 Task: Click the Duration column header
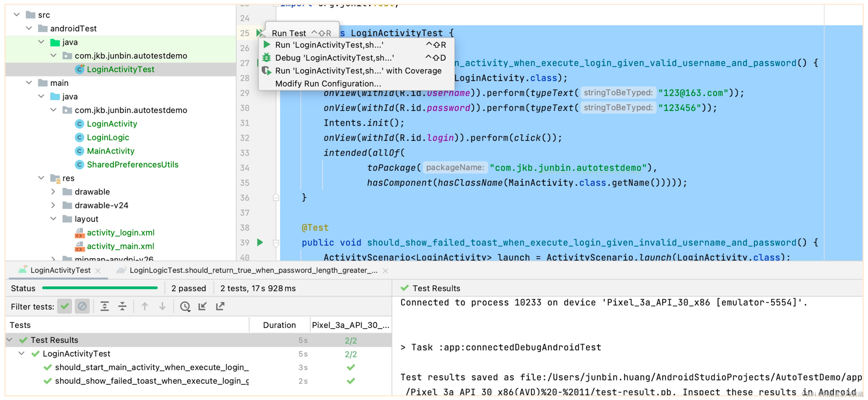279,325
